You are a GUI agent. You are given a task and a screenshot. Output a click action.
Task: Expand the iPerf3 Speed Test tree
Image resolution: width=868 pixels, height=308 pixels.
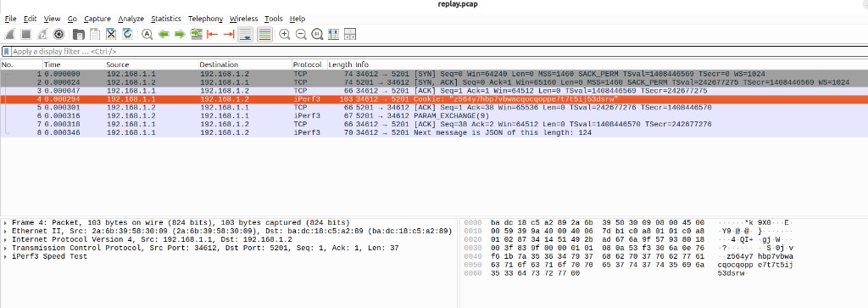[x=6, y=256]
